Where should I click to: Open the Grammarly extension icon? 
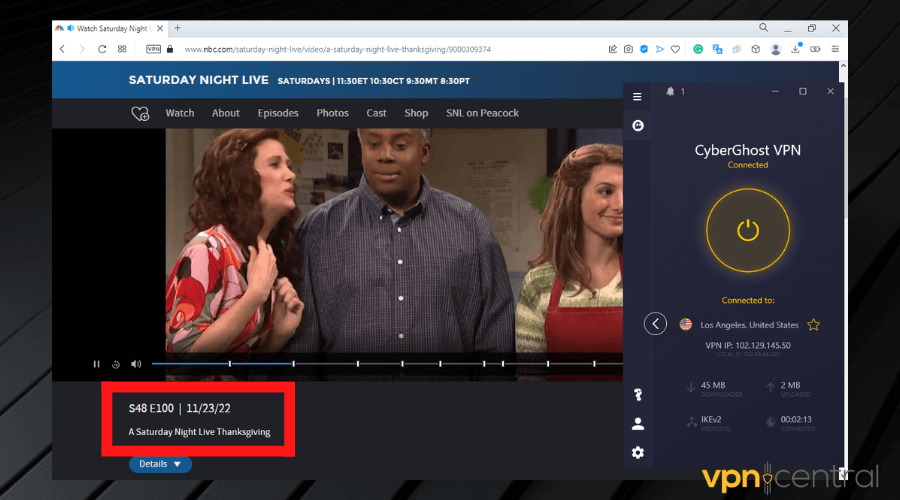[698, 49]
